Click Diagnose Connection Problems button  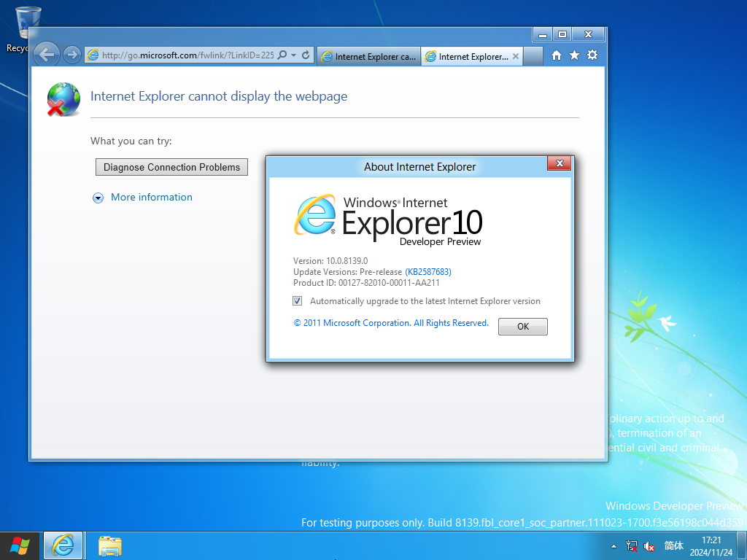click(x=171, y=167)
